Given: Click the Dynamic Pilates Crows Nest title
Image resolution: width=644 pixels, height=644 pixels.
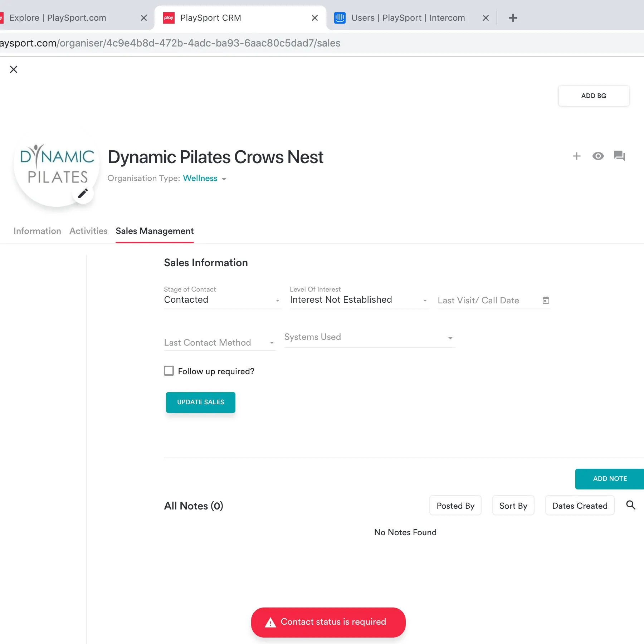Looking at the screenshot, I should 215,157.
